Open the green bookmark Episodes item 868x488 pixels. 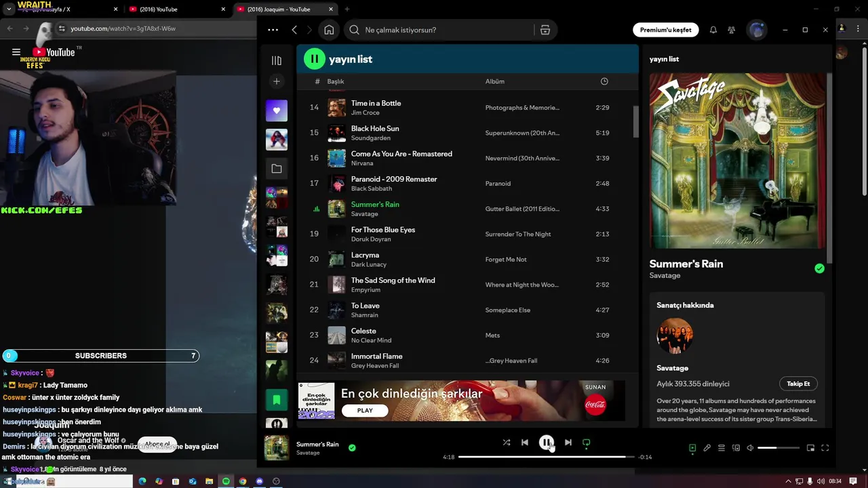tap(277, 400)
